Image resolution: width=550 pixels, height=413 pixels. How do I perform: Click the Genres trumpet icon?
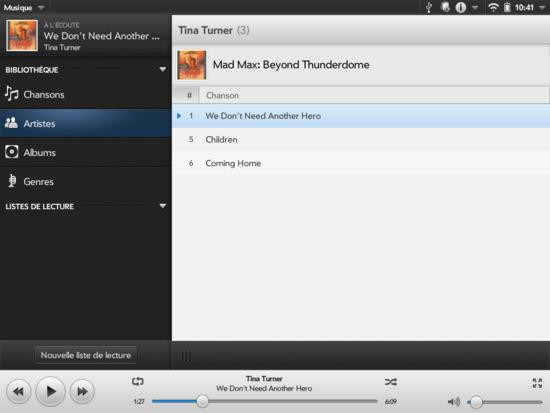[x=12, y=181]
